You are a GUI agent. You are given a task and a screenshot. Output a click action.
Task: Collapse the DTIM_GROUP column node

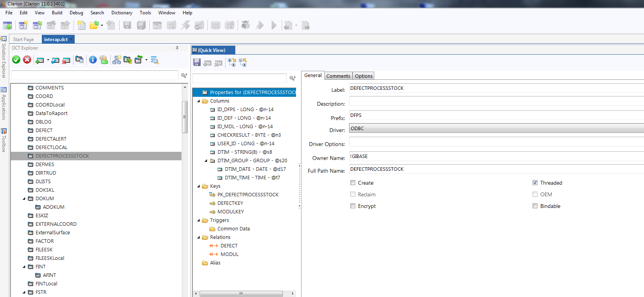tap(206, 161)
